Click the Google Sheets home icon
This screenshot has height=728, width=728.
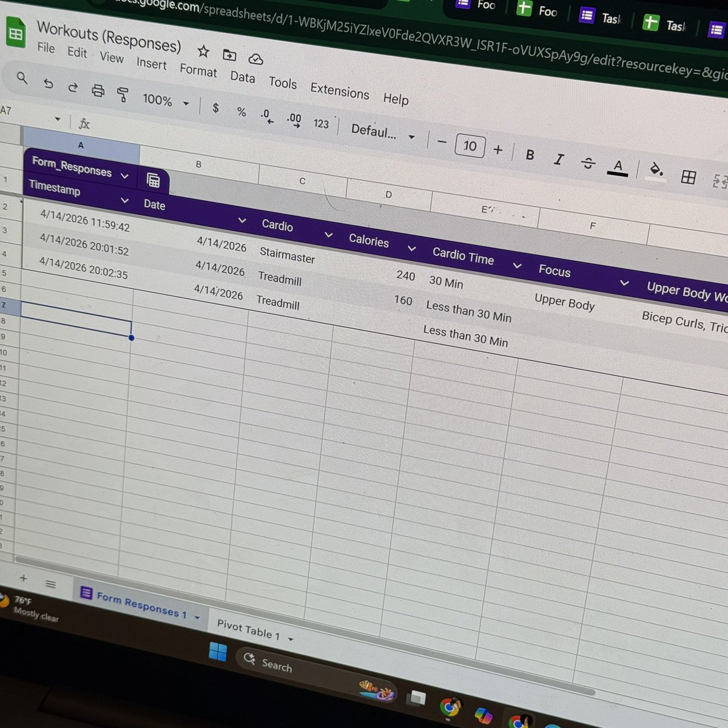coord(16,33)
